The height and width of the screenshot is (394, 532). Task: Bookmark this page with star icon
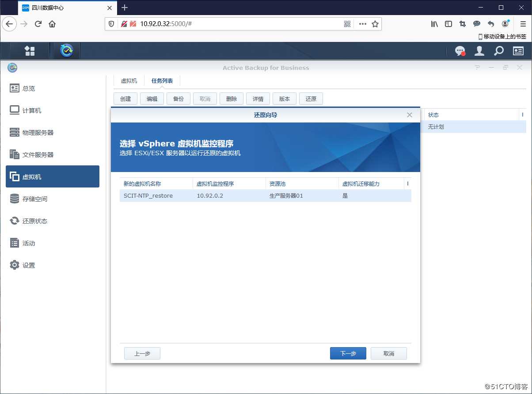[375, 24]
